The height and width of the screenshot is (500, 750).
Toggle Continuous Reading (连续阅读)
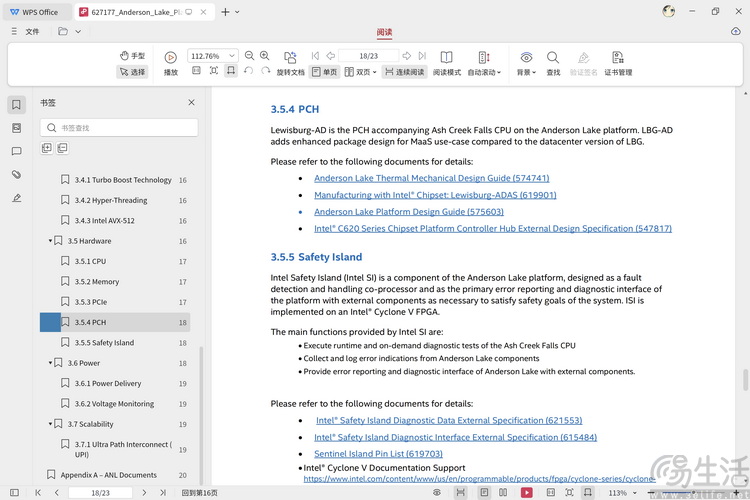(x=405, y=72)
